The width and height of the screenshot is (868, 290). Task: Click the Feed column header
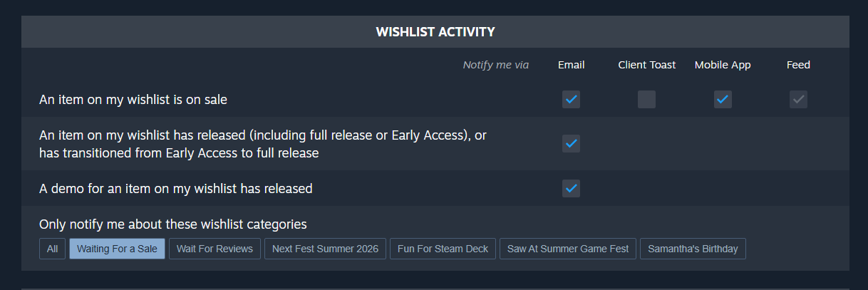pyautogui.click(x=798, y=65)
